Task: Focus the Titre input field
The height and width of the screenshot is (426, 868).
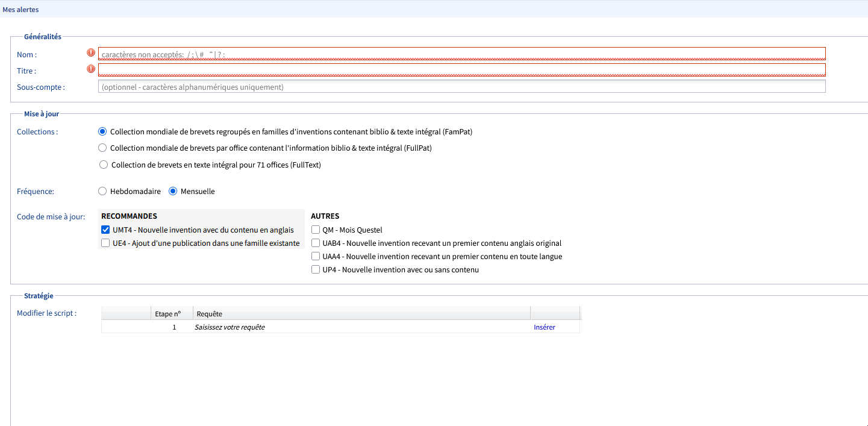Action: point(461,70)
